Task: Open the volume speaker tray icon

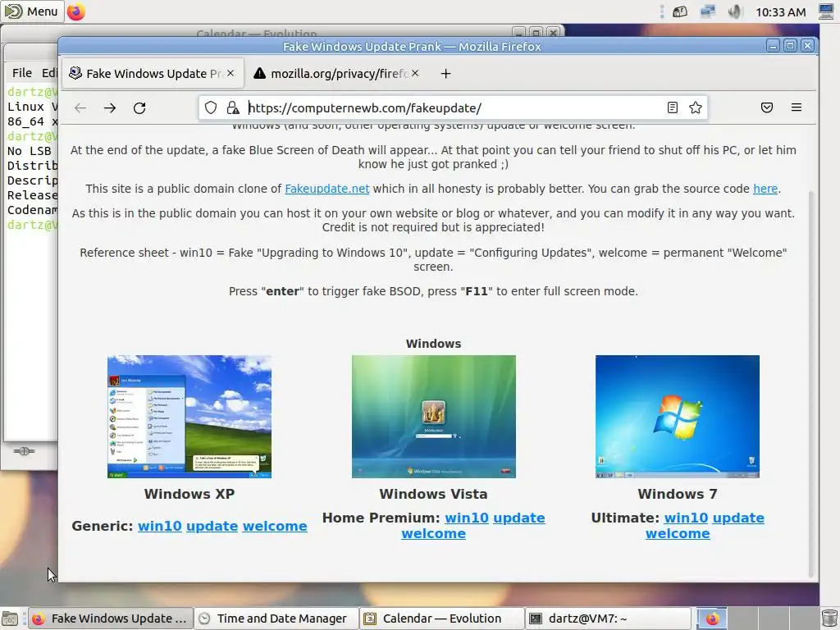Action: [735, 11]
